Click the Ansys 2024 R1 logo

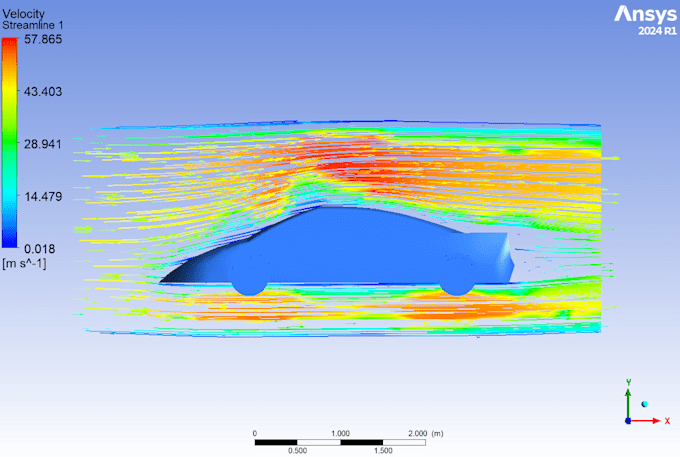[645, 20]
